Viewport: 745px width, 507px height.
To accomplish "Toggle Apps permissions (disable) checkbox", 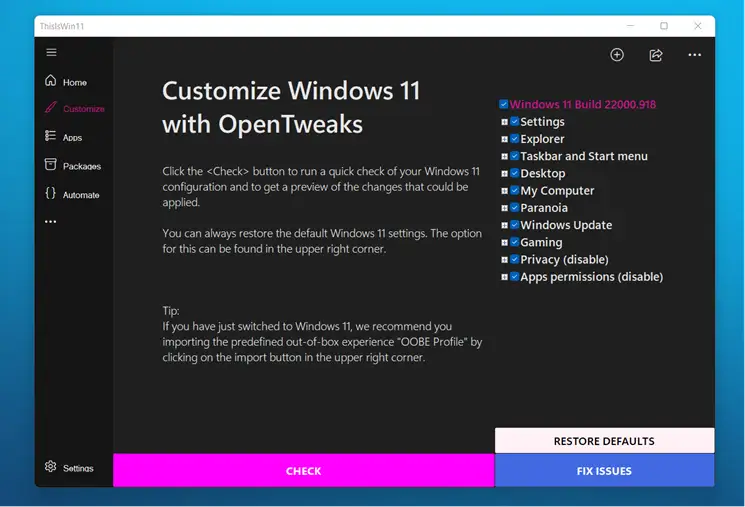I will click(x=515, y=277).
